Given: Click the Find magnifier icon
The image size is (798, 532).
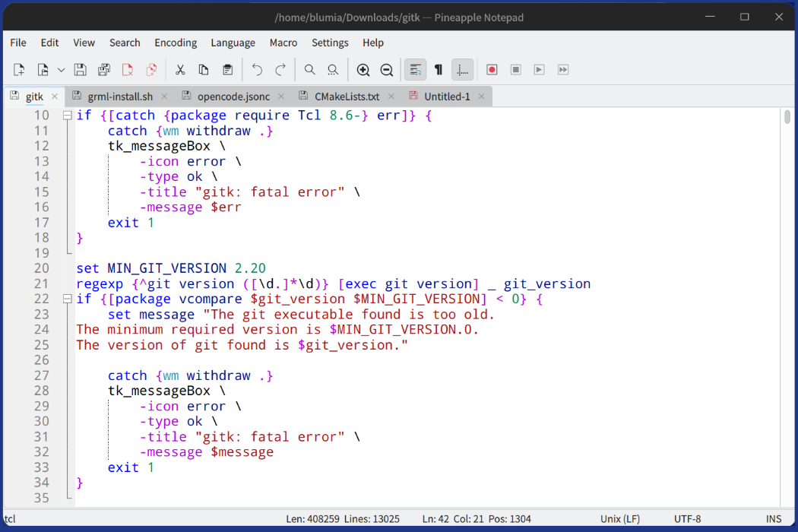Looking at the screenshot, I should click(309, 70).
